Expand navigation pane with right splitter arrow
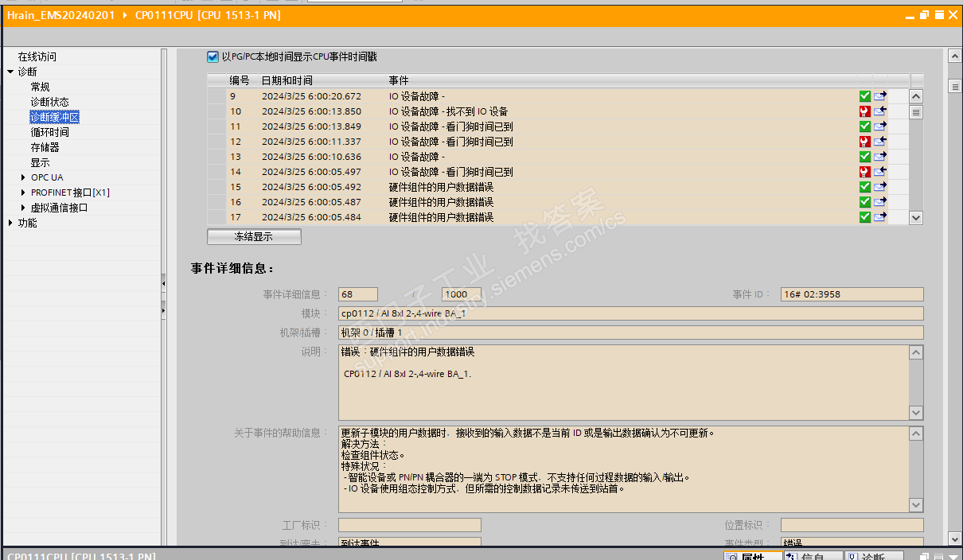963x560 pixels. (x=163, y=309)
